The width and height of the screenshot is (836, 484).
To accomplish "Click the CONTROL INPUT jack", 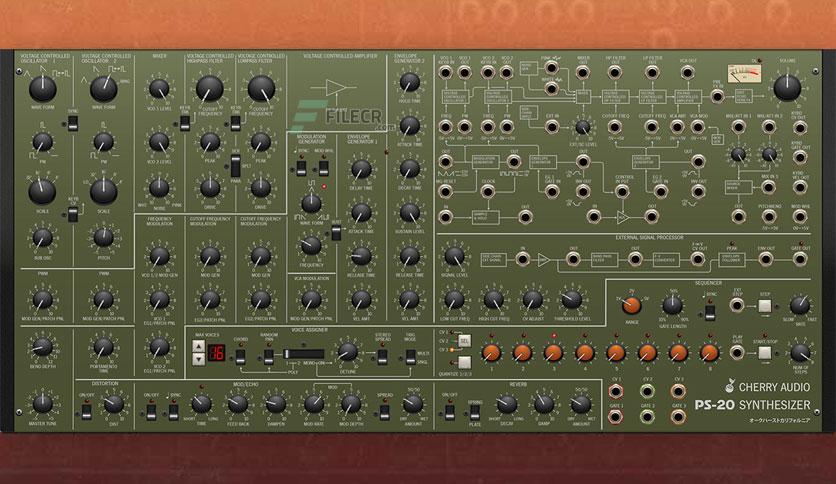I will [622, 191].
